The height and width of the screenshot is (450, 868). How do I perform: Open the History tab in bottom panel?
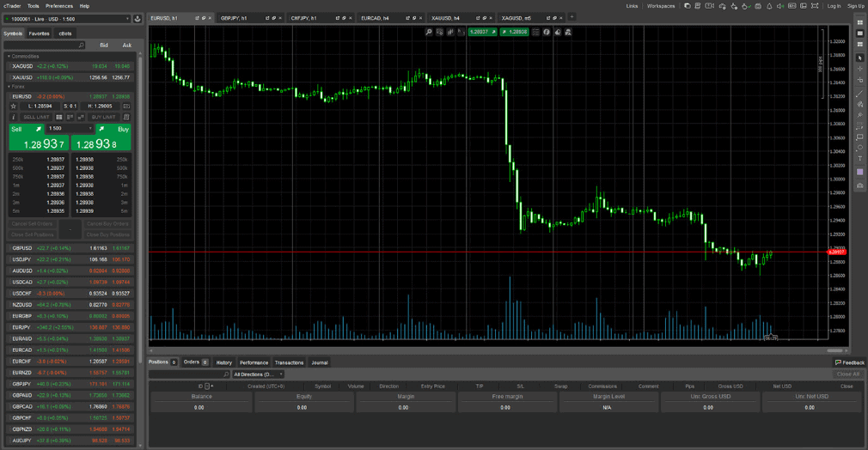[224, 362]
